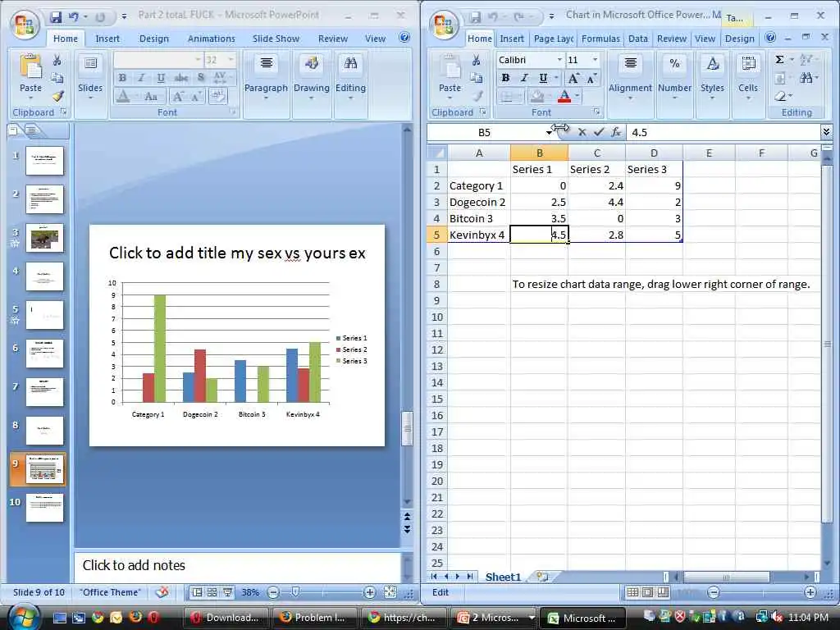Open Styles group in Excel ribbon
Viewport: 840px width, 630px height.
(712, 77)
